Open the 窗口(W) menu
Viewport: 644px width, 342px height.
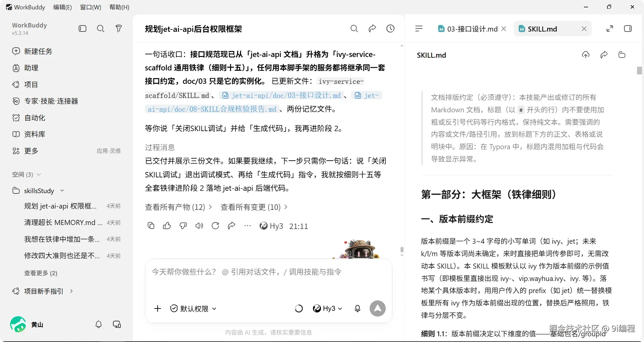point(91,7)
